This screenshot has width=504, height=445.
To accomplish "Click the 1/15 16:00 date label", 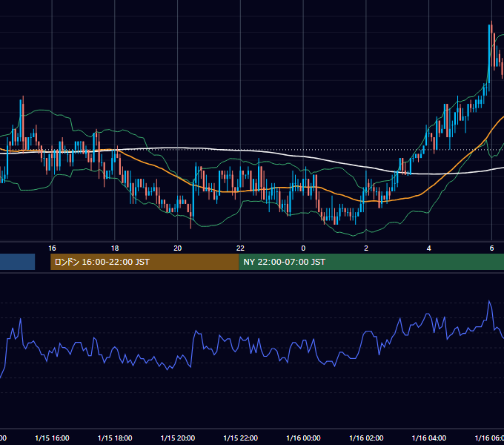I will coord(52,438).
